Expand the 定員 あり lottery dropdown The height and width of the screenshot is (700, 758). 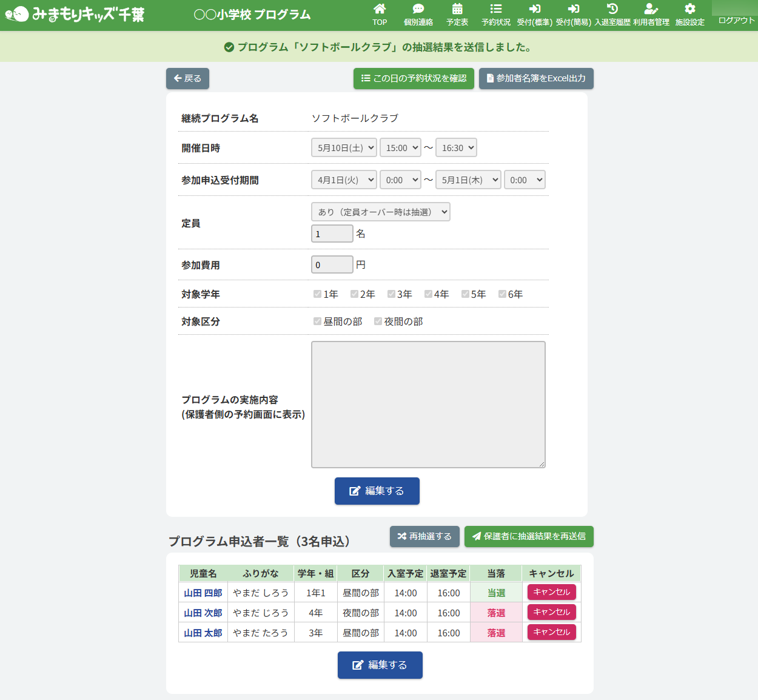pyautogui.click(x=380, y=212)
